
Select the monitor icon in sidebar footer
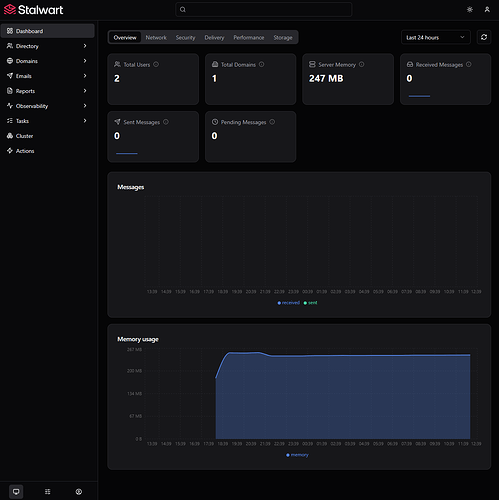point(16,492)
